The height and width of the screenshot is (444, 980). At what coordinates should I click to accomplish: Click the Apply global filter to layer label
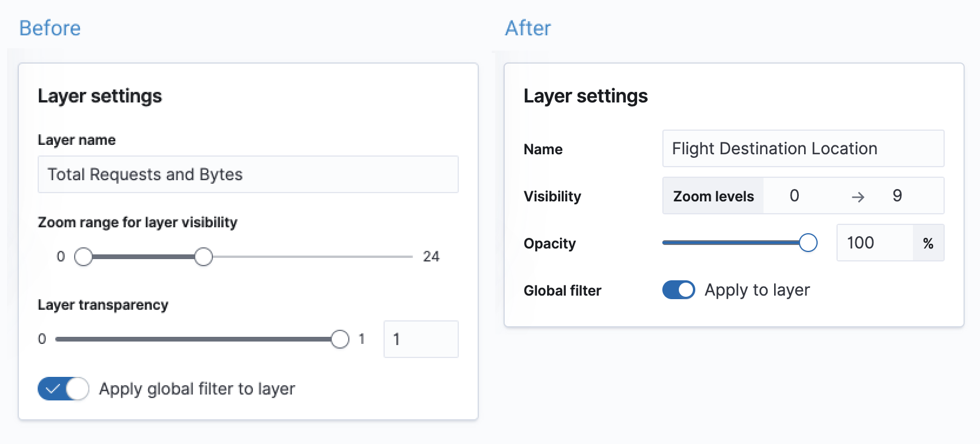[197, 389]
